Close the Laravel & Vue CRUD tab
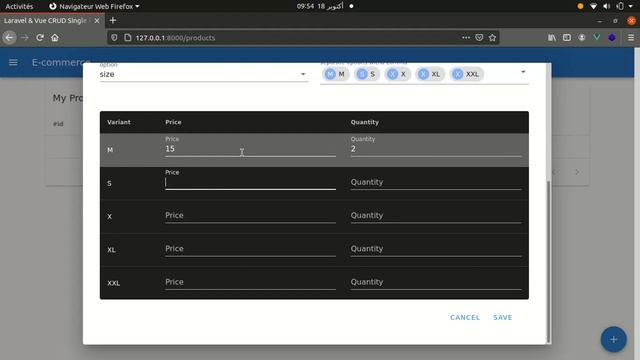The height and width of the screenshot is (360, 640). tap(97, 20)
